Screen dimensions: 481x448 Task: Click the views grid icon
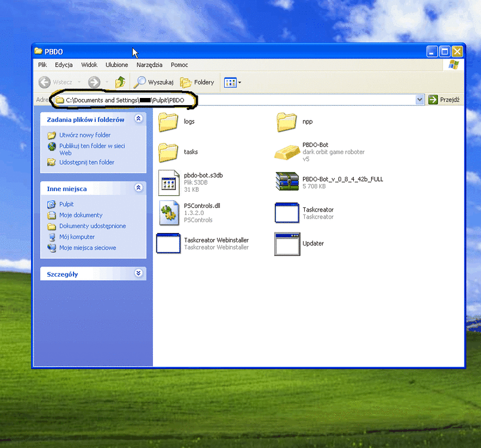[230, 82]
